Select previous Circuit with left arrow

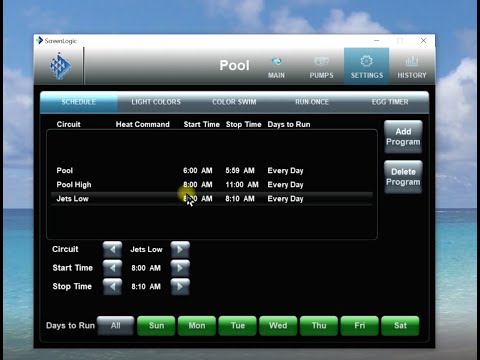pyautogui.click(x=112, y=249)
